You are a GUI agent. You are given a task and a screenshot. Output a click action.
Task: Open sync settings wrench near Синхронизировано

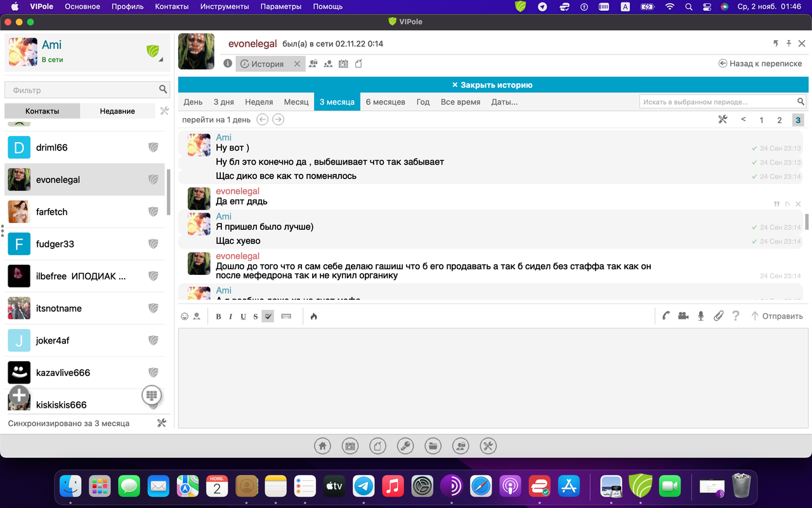tap(161, 423)
